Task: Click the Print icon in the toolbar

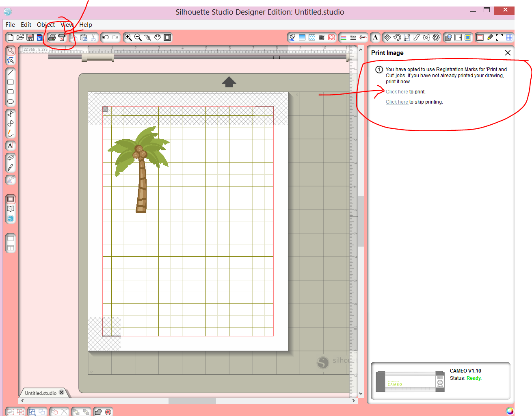Action: [x=52, y=37]
